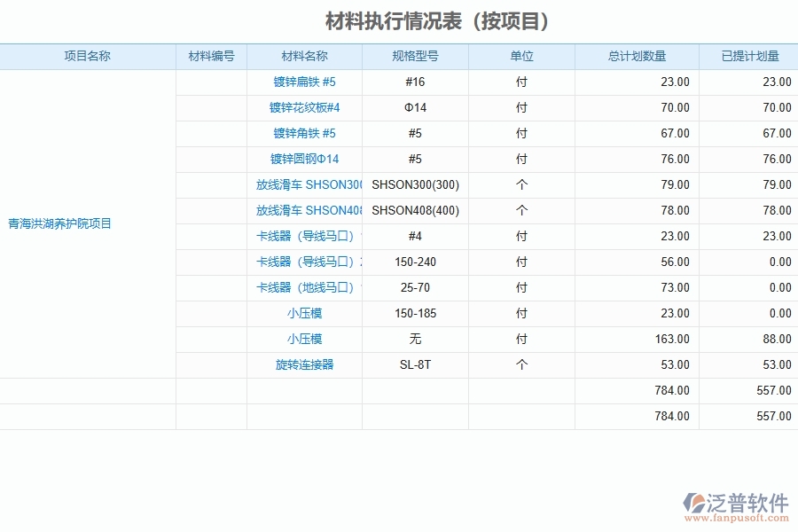Open 放线滑车 SHSON408 material details
Screen dimensions: 798x532
pyautogui.click(x=310, y=210)
